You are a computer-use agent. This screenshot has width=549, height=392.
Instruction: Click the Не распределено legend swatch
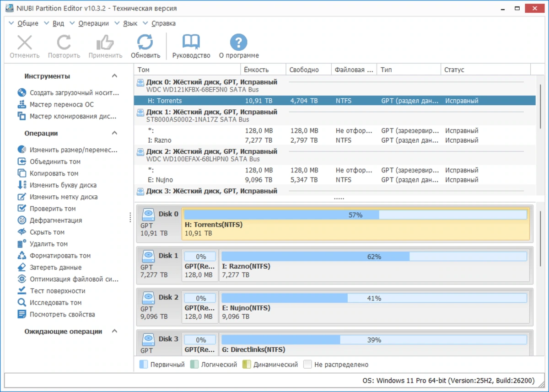[x=307, y=365]
